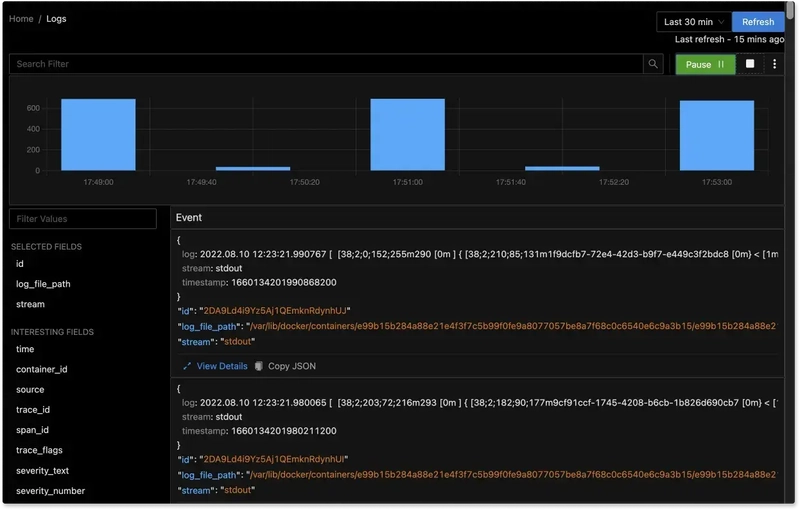This screenshot has width=800, height=510.
Task: Click timestamp 1660134201990868200 in first event
Action: [284, 283]
